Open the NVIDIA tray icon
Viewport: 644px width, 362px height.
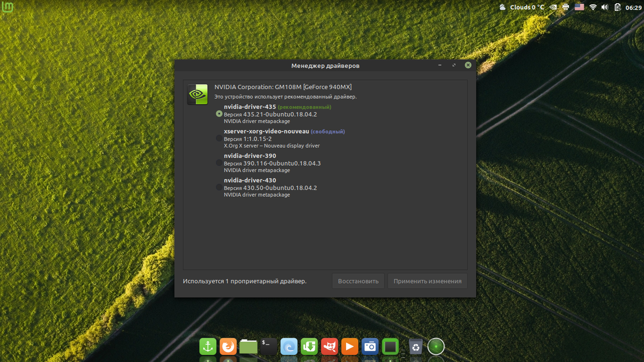pos(553,7)
